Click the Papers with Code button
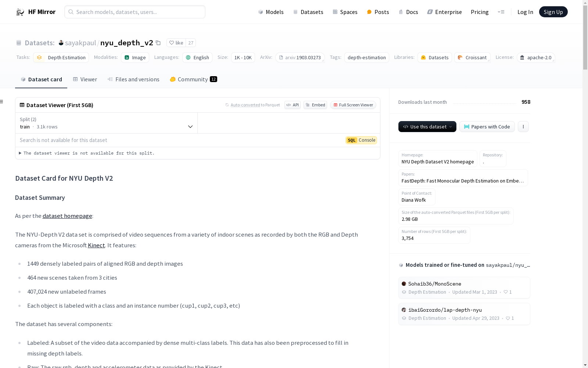The height and width of the screenshot is (368, 588). pyautogui.click(x=487, y=127)
